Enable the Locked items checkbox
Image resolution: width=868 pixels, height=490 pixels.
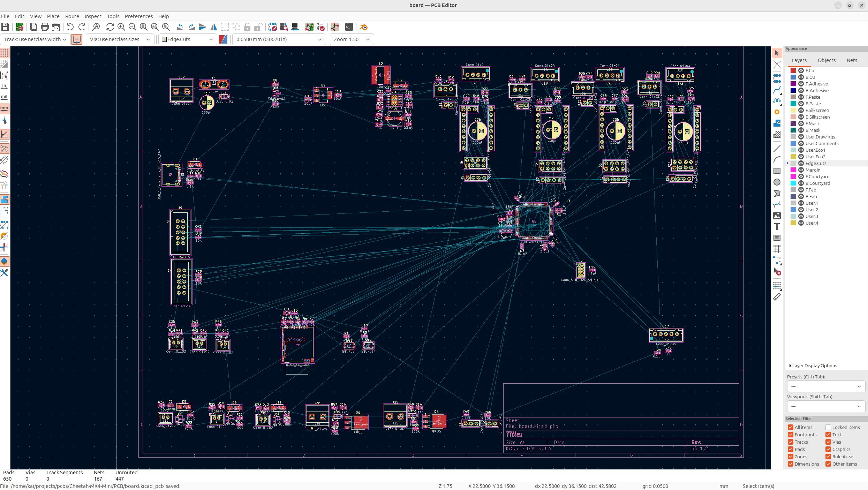(828, 427)
